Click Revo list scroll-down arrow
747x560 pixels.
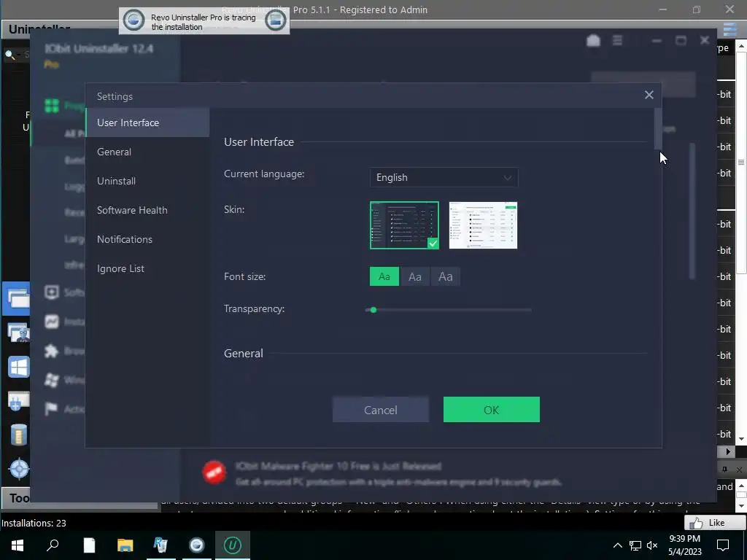(741, 439)
